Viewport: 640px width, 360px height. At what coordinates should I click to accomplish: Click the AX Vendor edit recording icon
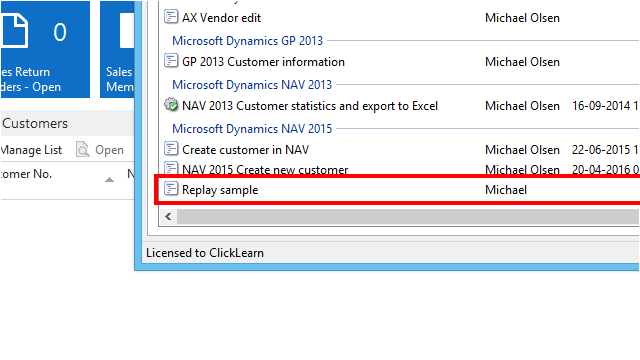171,17
